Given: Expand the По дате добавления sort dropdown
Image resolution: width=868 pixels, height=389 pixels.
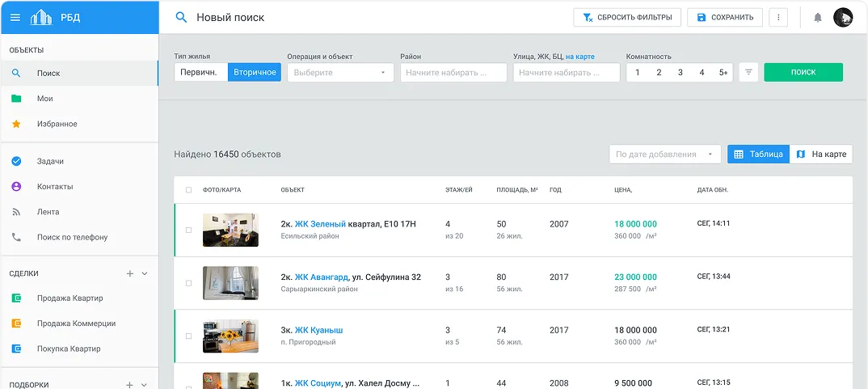Looking at the screenshot, I should 665,154.
